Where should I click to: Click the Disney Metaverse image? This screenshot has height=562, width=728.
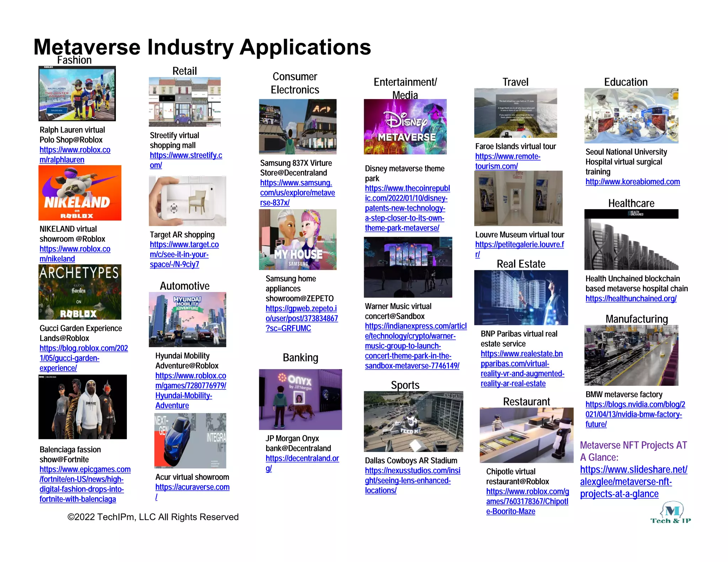[405, 126]
